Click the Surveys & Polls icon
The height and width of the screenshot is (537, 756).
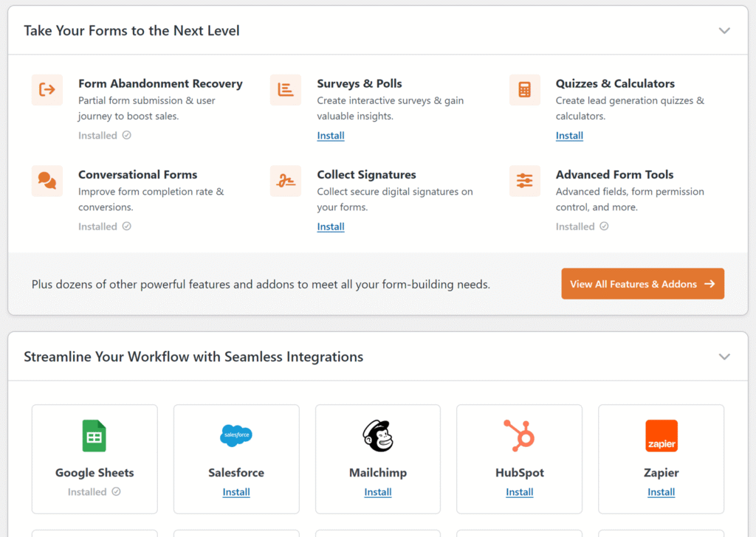point(286,89)
